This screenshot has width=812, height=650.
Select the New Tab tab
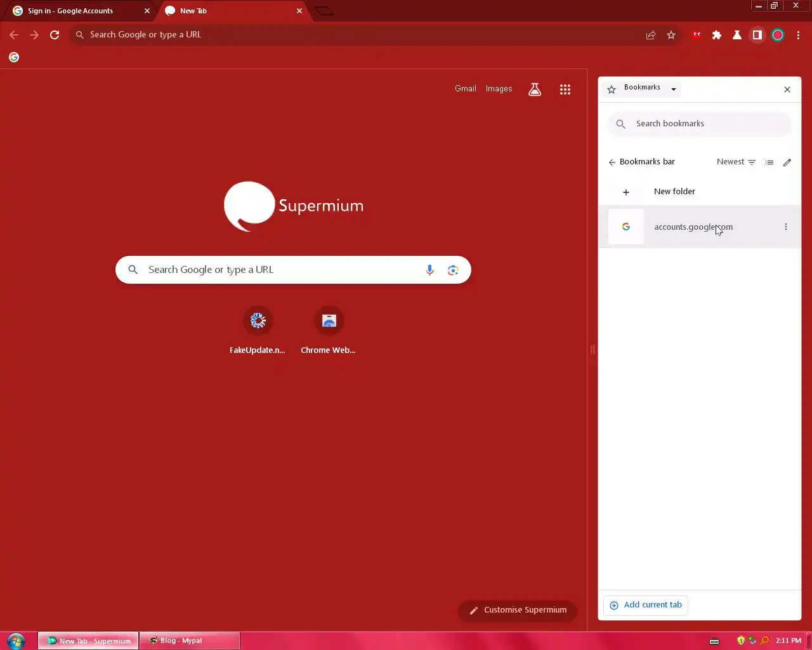click(232, 11)
